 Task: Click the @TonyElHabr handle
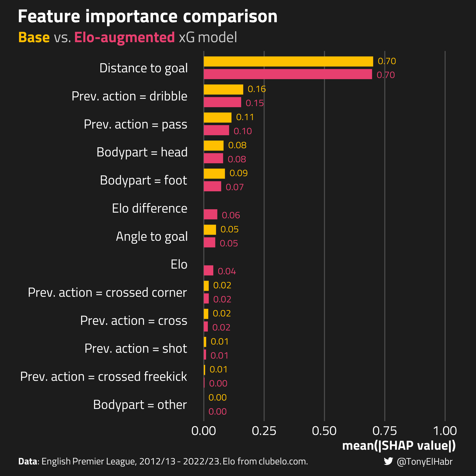tap(425, 462)
